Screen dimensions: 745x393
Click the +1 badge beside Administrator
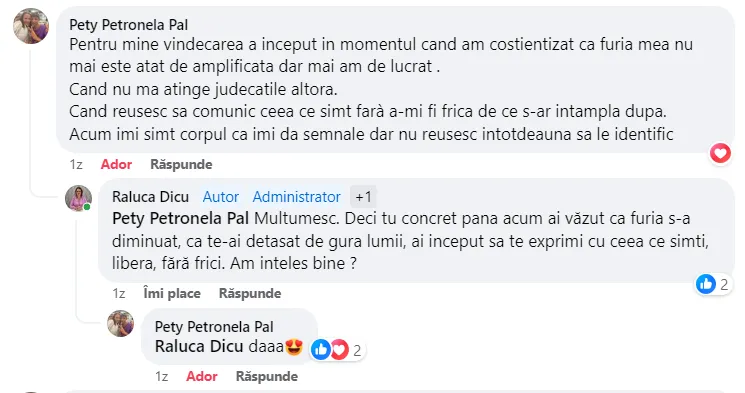point(363,197)
